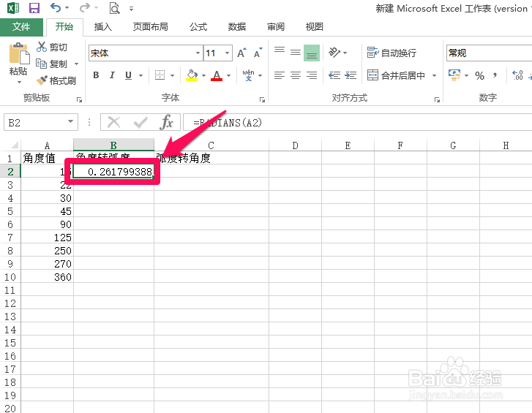
Task: Decrease font size with small A icon
Action: click(x=258, y=53)
